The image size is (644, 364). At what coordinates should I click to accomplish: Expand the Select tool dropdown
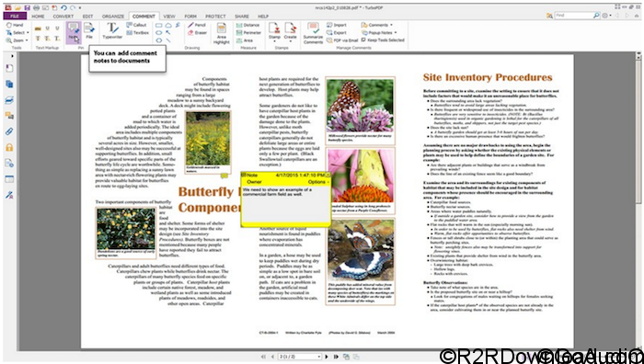pos(28,33)
